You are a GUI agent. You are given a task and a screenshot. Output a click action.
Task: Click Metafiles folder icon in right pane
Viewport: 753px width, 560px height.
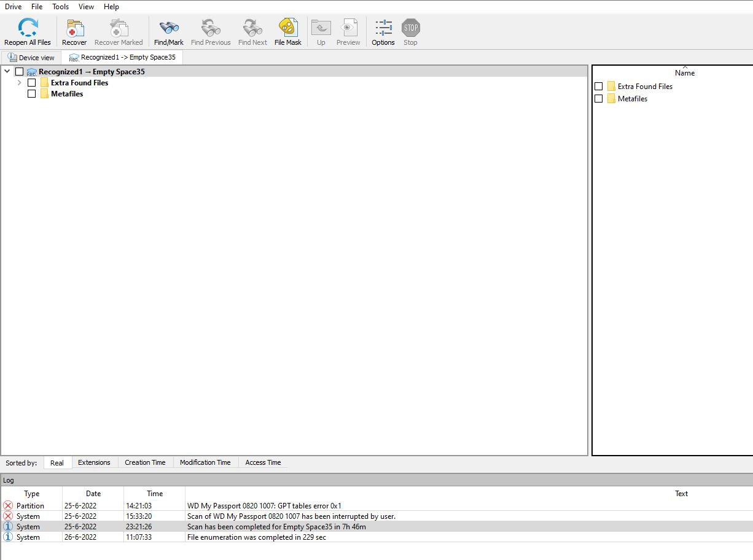611,99
